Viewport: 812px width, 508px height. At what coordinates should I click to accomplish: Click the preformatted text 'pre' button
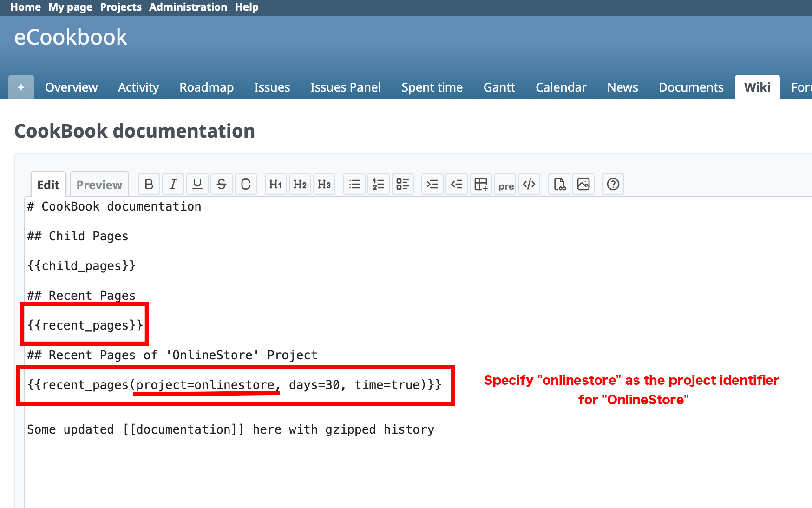click(505, 185)
